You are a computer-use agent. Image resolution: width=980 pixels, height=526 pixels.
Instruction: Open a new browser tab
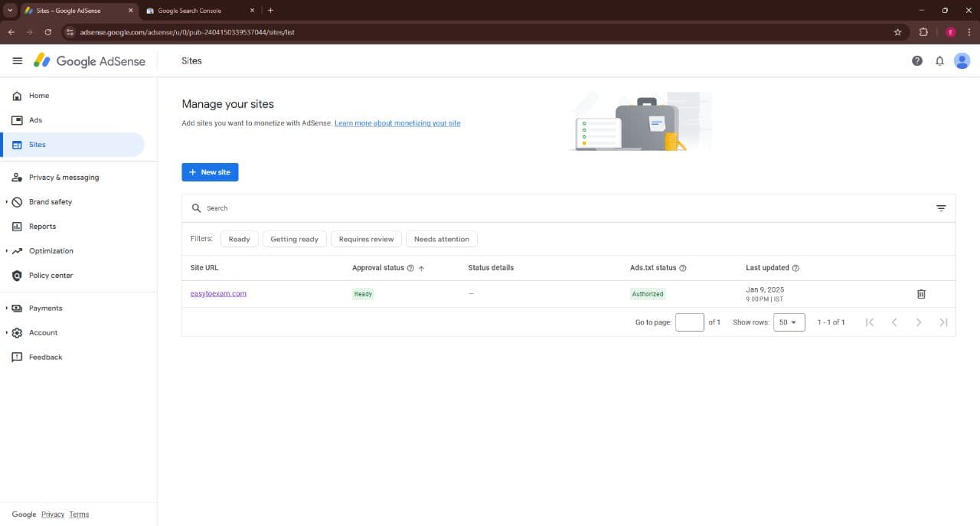click(270, 11)
